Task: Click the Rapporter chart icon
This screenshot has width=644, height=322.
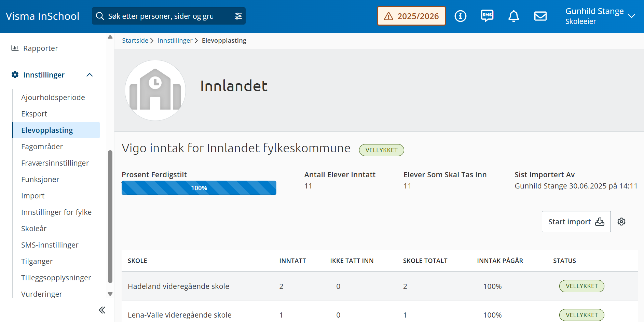Action: (15, 48)
